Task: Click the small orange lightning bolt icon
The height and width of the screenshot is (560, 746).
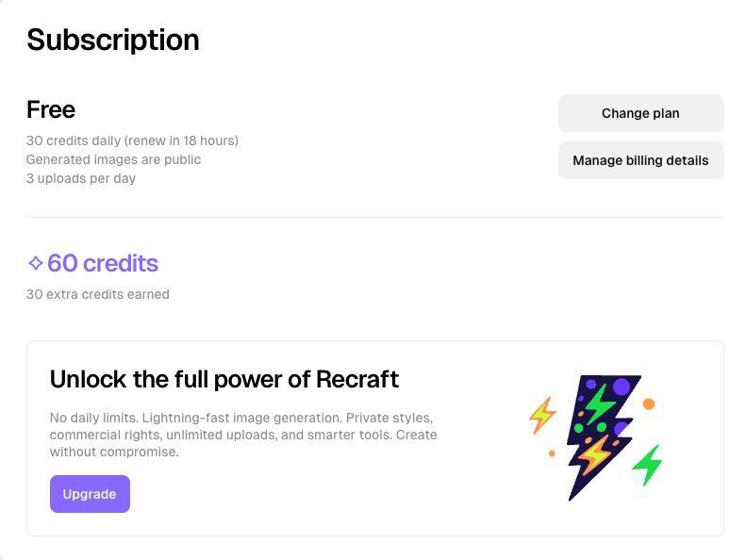Action: [542, 415]
